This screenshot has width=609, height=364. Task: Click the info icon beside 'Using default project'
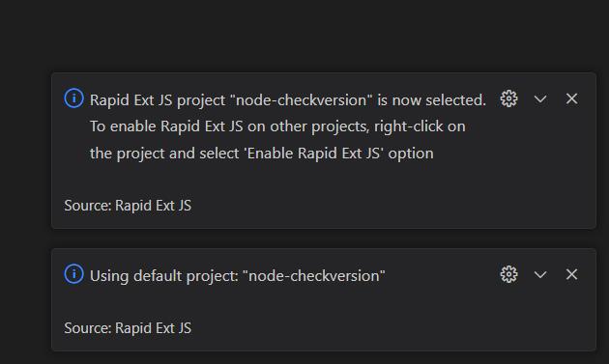coord(73,274)
